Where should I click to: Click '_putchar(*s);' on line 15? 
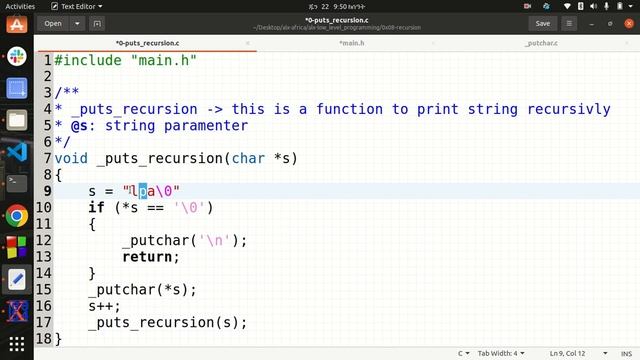pyautogui.click(x=142, y=290)
